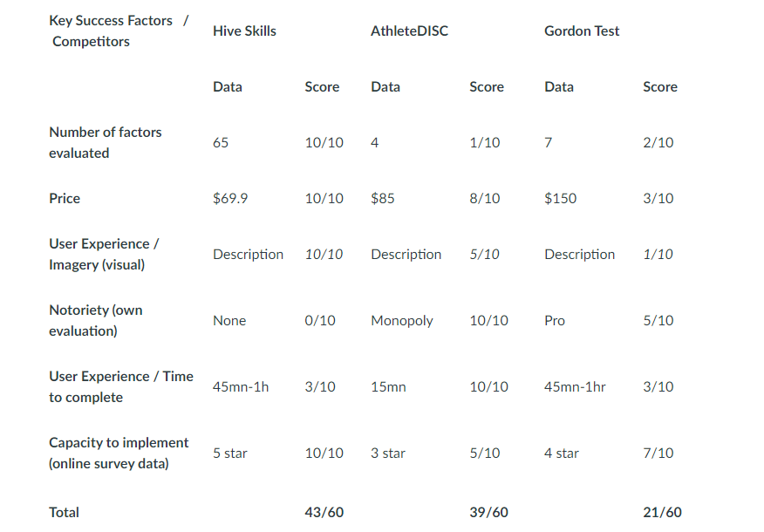Select the Monopoly notoriety cell
Image resolution: width=764 pixels, height=532 pixels.
pos(401,321)
